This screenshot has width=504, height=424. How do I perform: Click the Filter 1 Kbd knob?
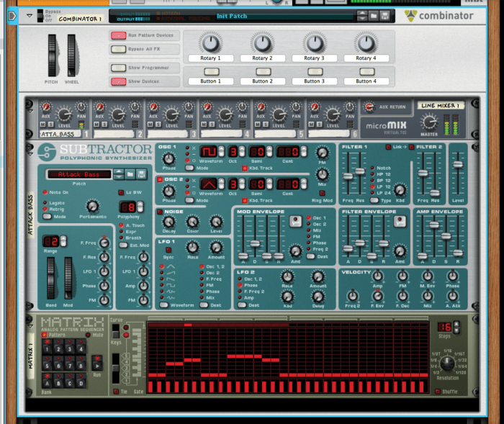coord(400,190)
